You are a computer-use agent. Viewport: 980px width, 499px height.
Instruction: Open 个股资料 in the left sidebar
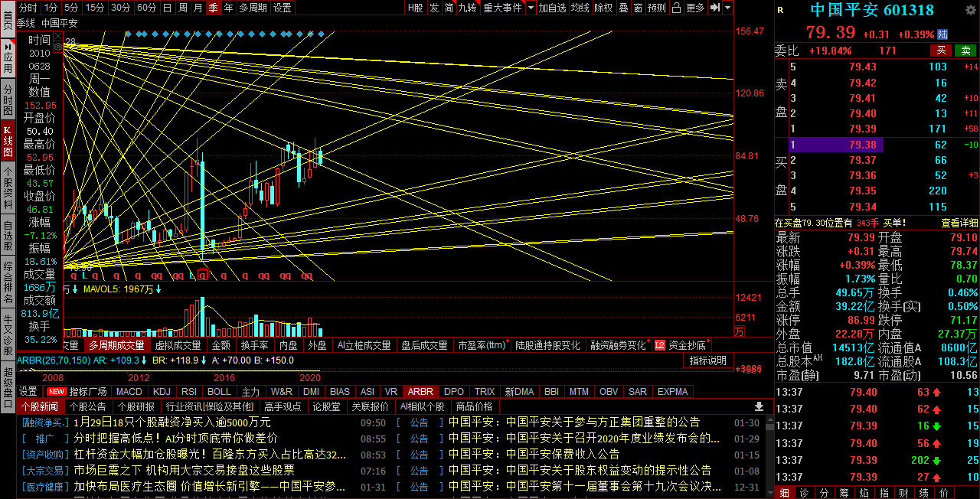click(8, 186)
